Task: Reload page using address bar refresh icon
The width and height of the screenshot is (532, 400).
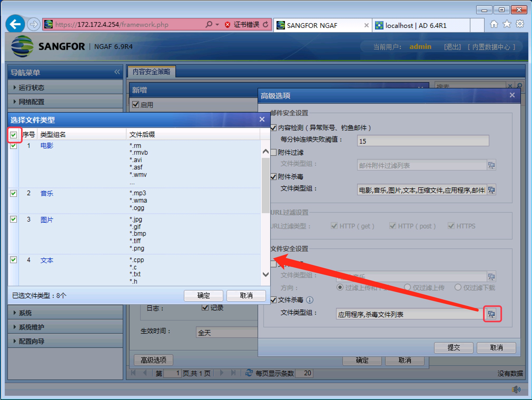Action: coord(266,24)
